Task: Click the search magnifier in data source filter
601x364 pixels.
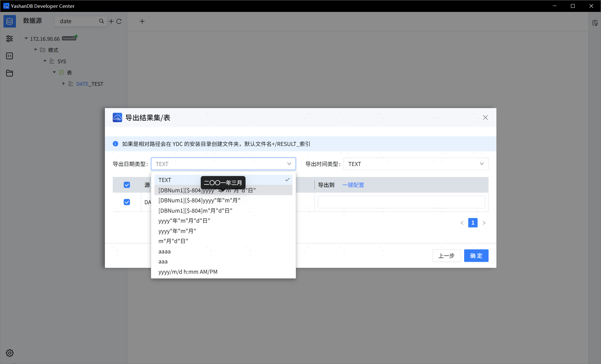Action: click(x=101, y=21)
